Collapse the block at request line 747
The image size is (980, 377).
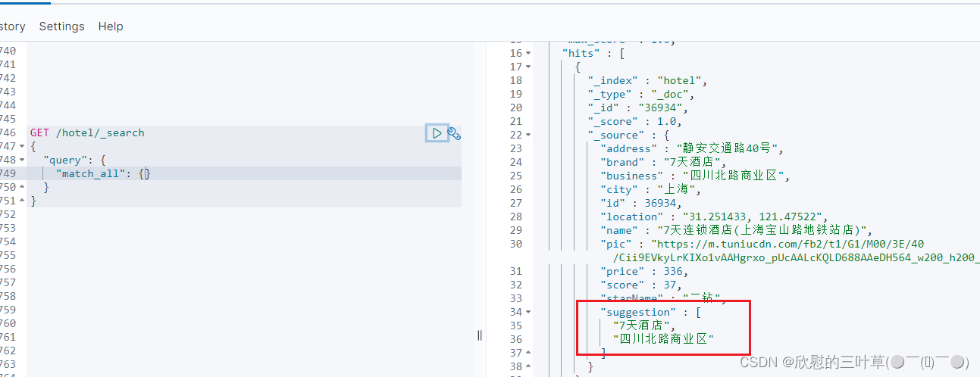coord(21,146)
